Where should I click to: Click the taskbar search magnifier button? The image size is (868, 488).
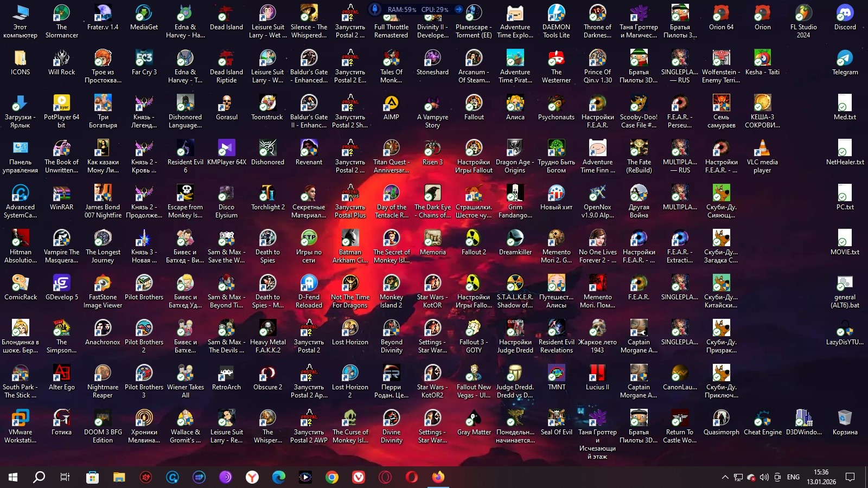pyautogui.click(x=39, y=477)
